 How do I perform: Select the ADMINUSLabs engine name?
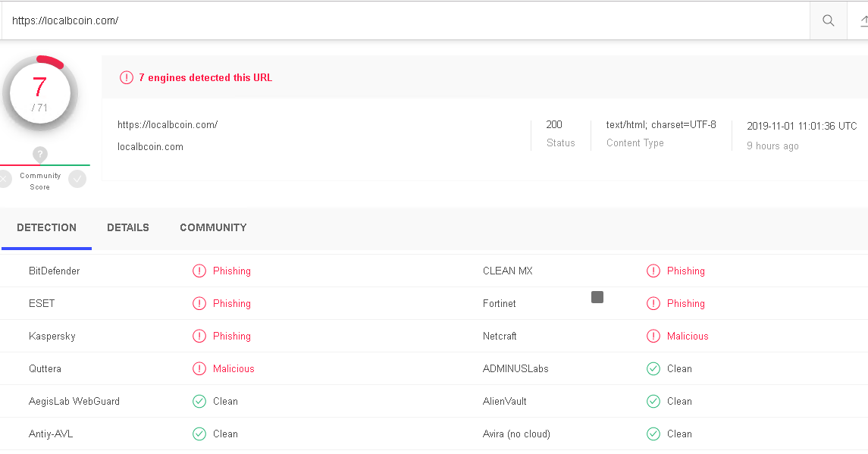pos(515,369)
